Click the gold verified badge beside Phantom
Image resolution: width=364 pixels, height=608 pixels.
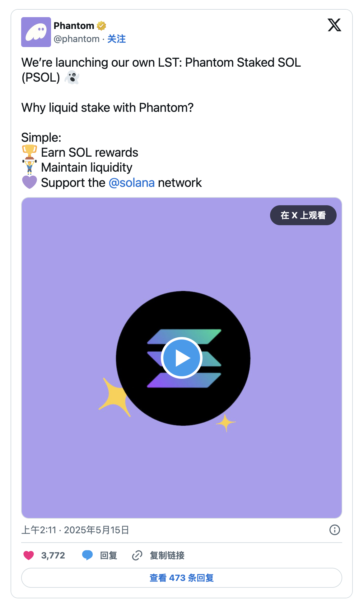pyautogui.click(x=101, y=26)
